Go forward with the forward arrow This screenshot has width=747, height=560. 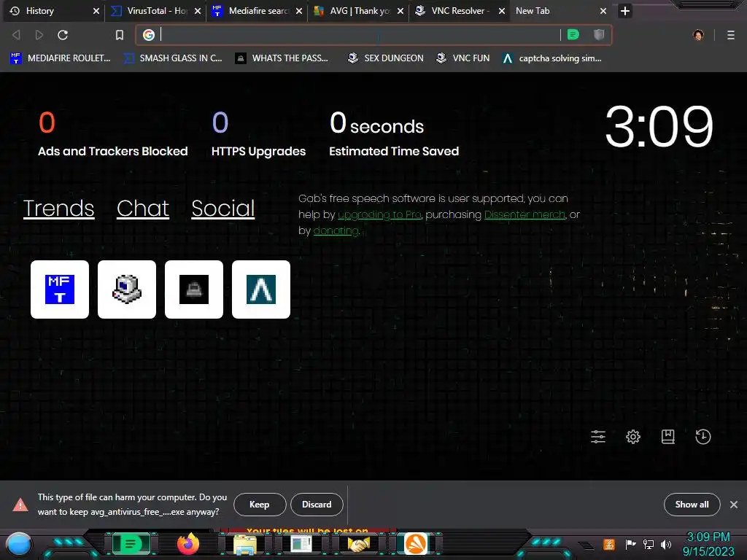coord(39,35)
